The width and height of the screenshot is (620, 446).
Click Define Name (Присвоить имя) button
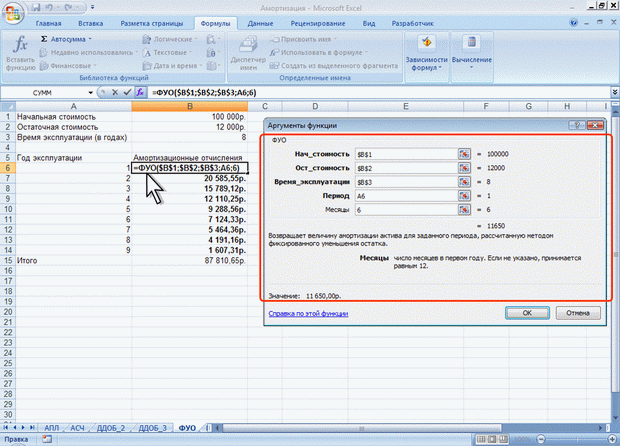[304, 39]
